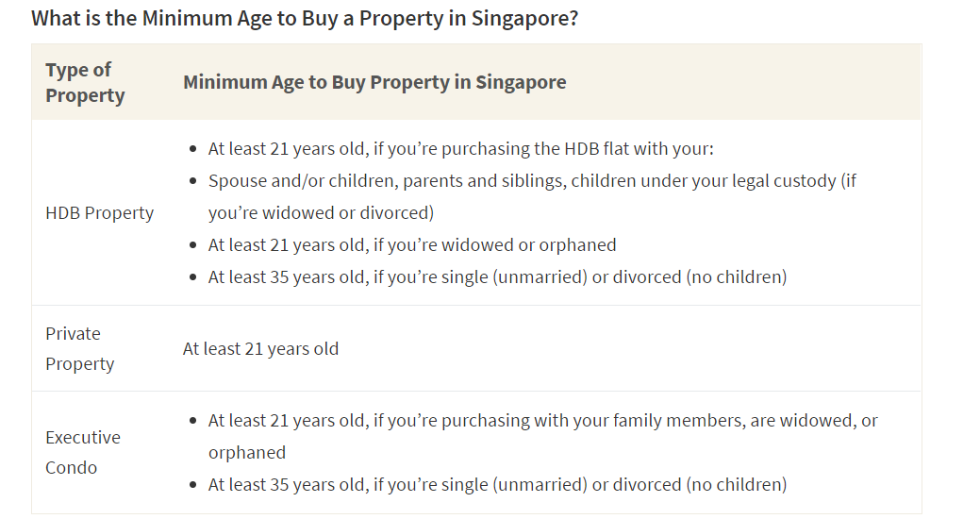Screen dimensions: 980x519
Task: Click "At least 21 years old, if you're widowed or orphaned"
Action: pyautogui.click(x=412, y=244)
